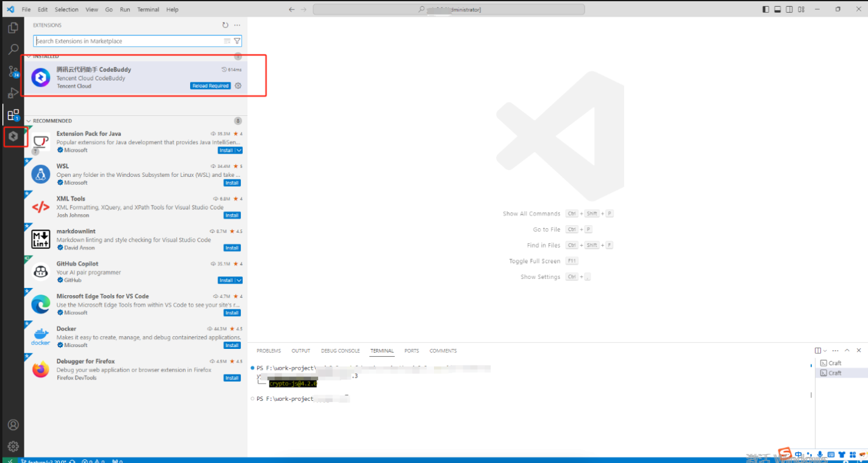Open the Accounts menu icon
The height and width of the screenshot is (463, 868).
[13, 425]
